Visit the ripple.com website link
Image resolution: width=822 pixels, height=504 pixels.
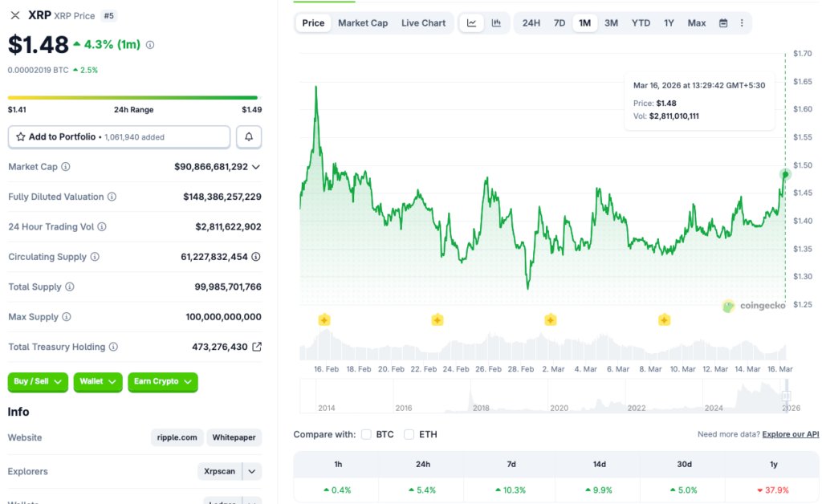click(x=177, y=437)
